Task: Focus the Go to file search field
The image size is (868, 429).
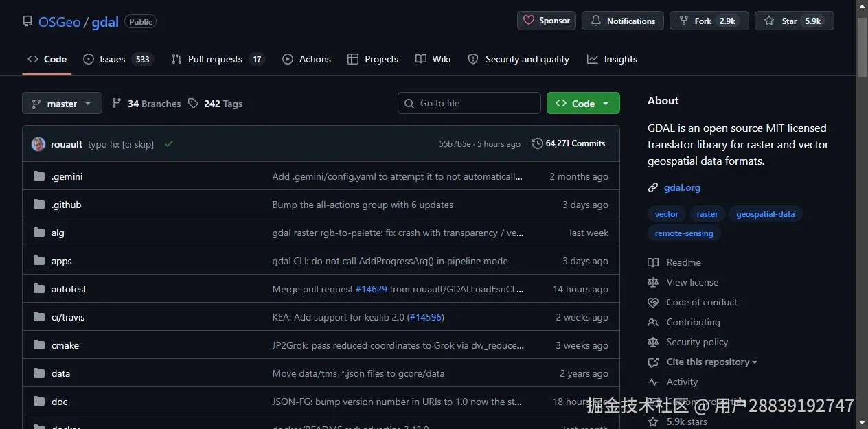Action: click(x=469, y=103)
